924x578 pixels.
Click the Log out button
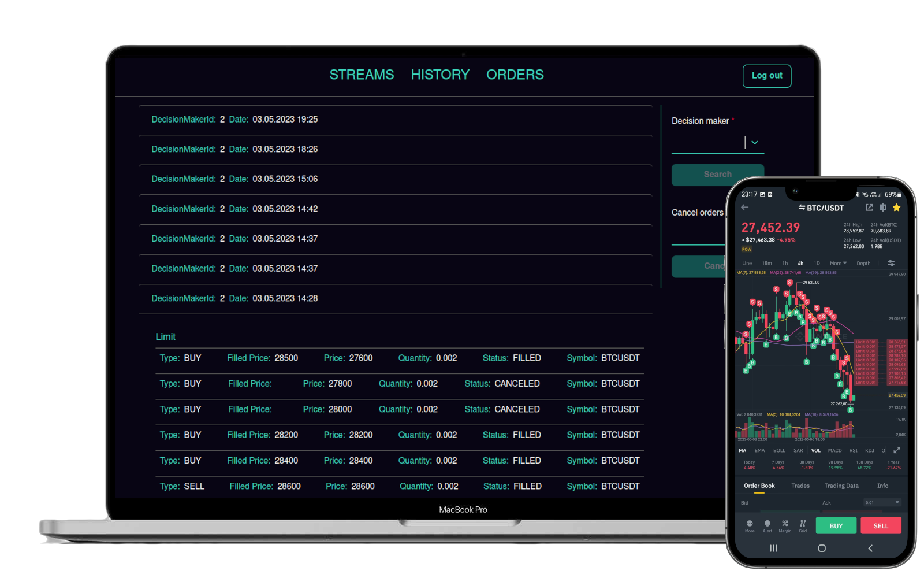point(766,76)
